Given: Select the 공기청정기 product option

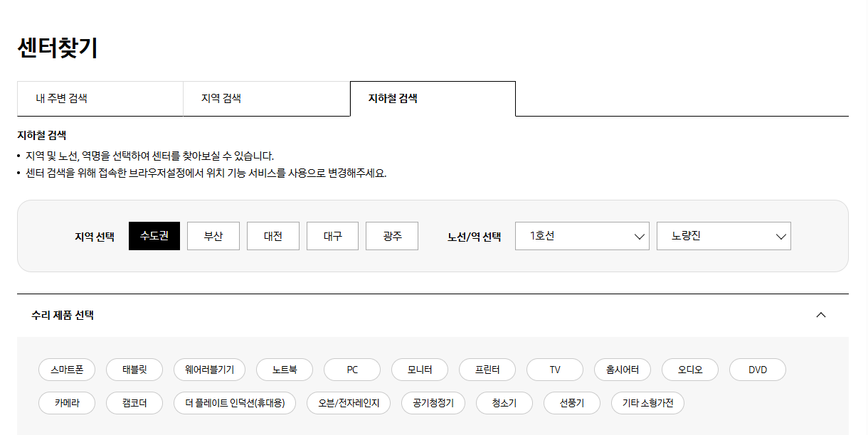Looking at the screenshot, I should [433, 402].
